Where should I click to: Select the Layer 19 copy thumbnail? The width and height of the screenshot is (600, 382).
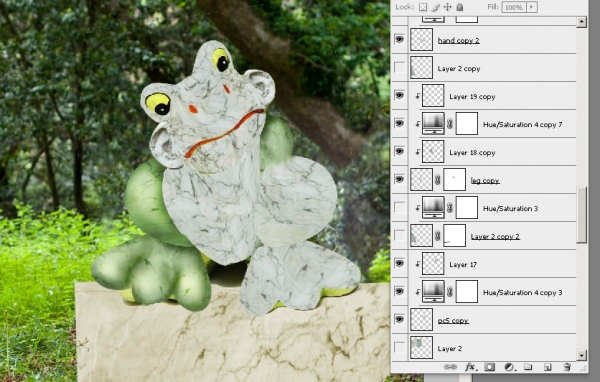[x=433, y=95]
